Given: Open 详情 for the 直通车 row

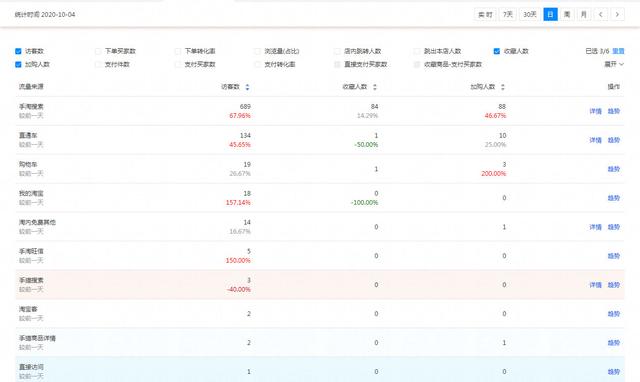Looking at the screenshot, I should coord(596,140).
